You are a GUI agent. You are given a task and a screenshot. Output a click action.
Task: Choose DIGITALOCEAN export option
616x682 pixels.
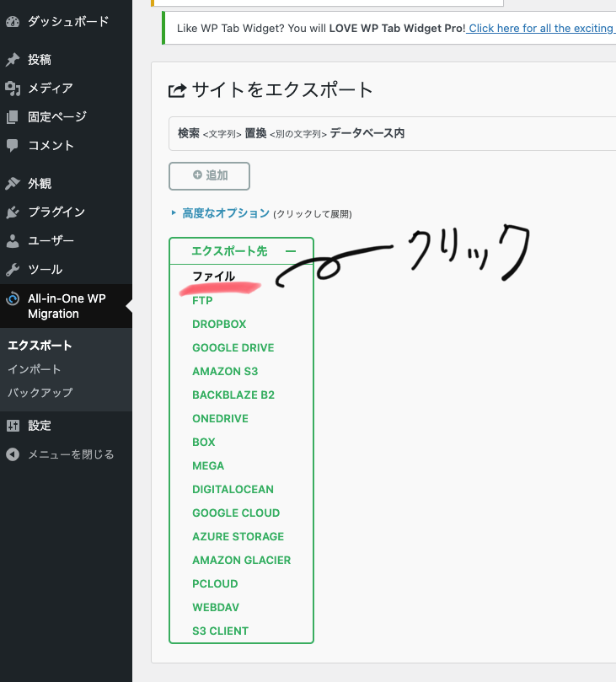click(x=233, y=489)
